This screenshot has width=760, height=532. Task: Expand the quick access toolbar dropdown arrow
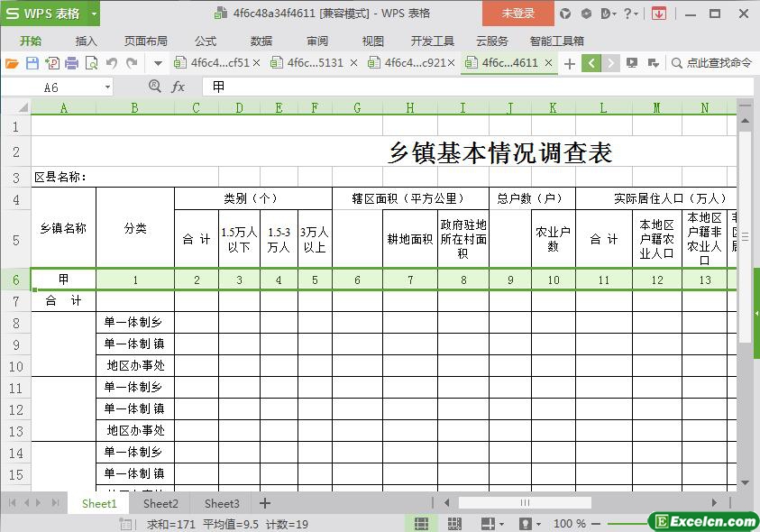click(x=158, y=63)
